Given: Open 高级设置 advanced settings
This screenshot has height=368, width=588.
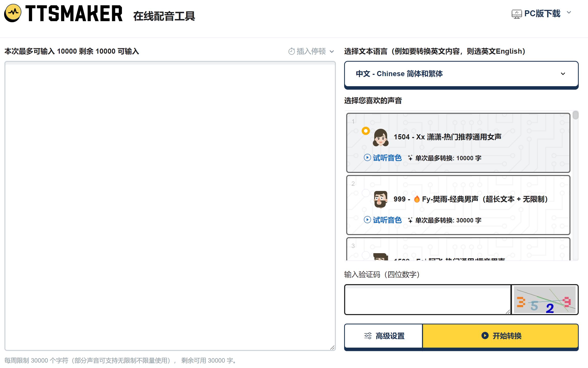Looking at the screenshot, I should point(384,336).
